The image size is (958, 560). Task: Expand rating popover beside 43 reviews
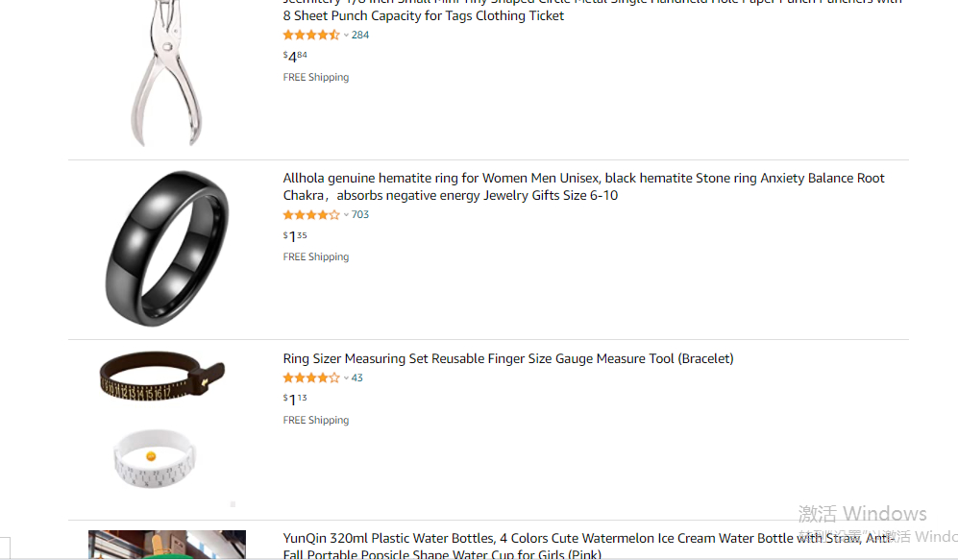click(x=346, y=378)
